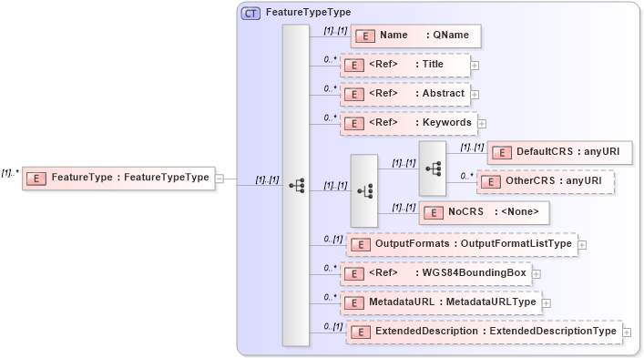The image size is (644, 358).
Task: Expand the Keywords reference element
Action: pos(482,124)
